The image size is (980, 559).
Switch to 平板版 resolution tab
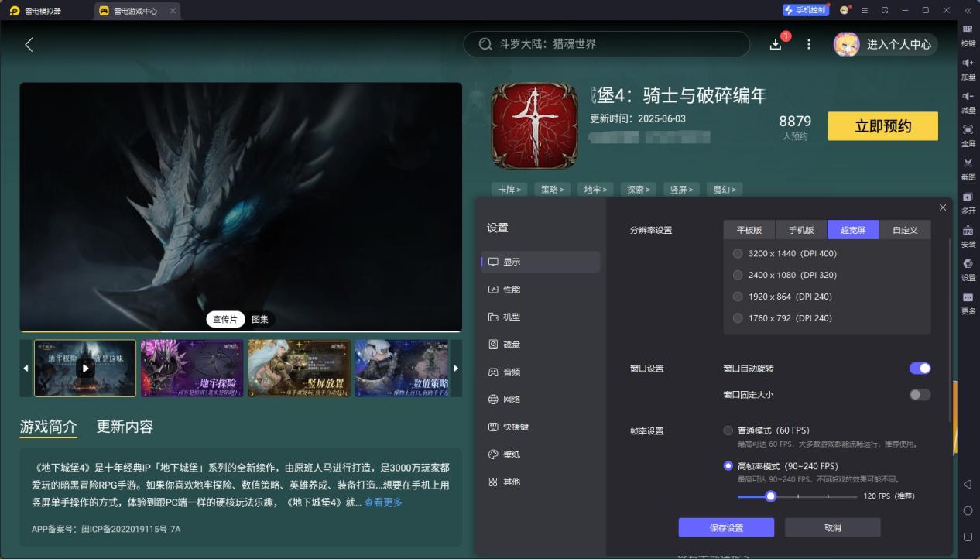[749, 230]
